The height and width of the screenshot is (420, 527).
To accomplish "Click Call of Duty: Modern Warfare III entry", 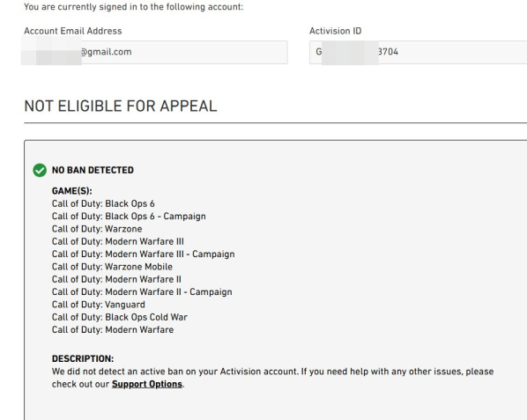I will [118, 241].
